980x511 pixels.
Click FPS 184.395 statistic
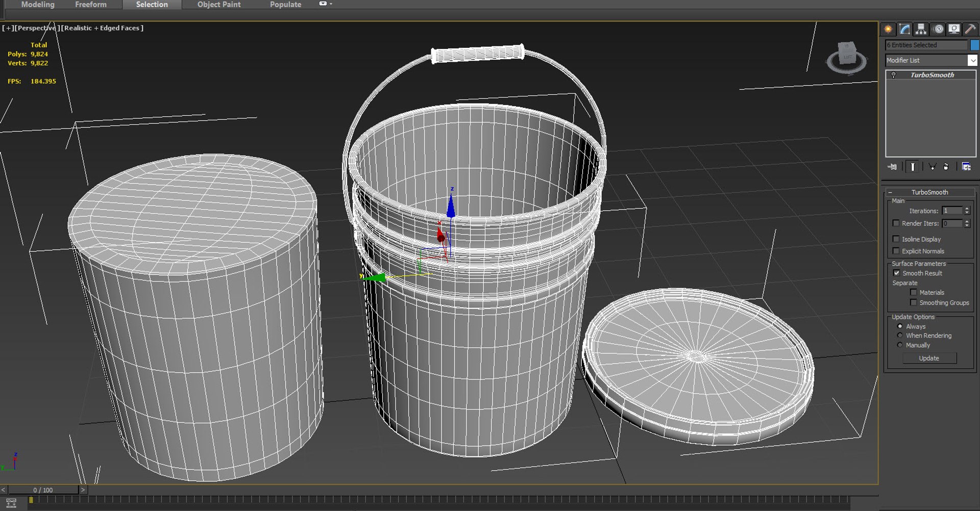[x=32, y=81]
